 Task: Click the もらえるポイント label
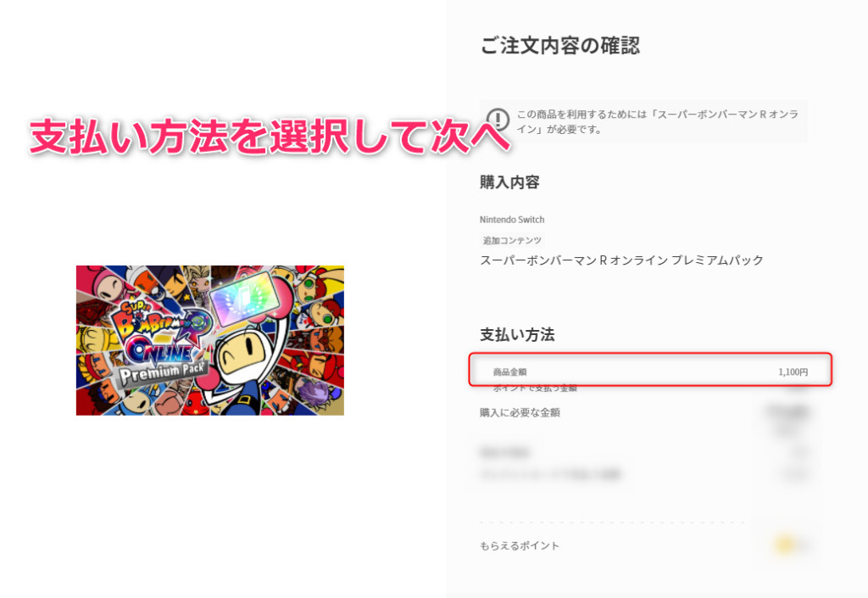(520, 546)
